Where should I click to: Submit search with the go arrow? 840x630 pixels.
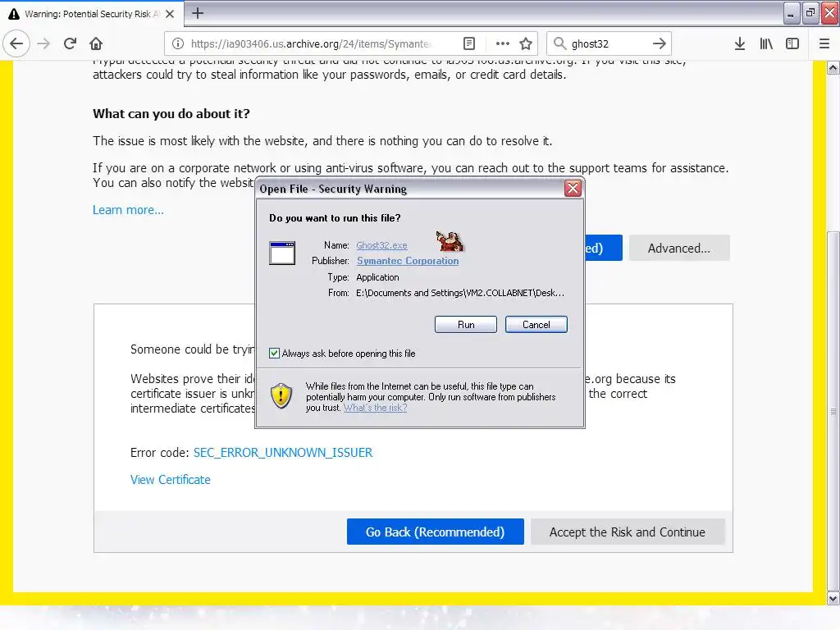tap(660, 43)
